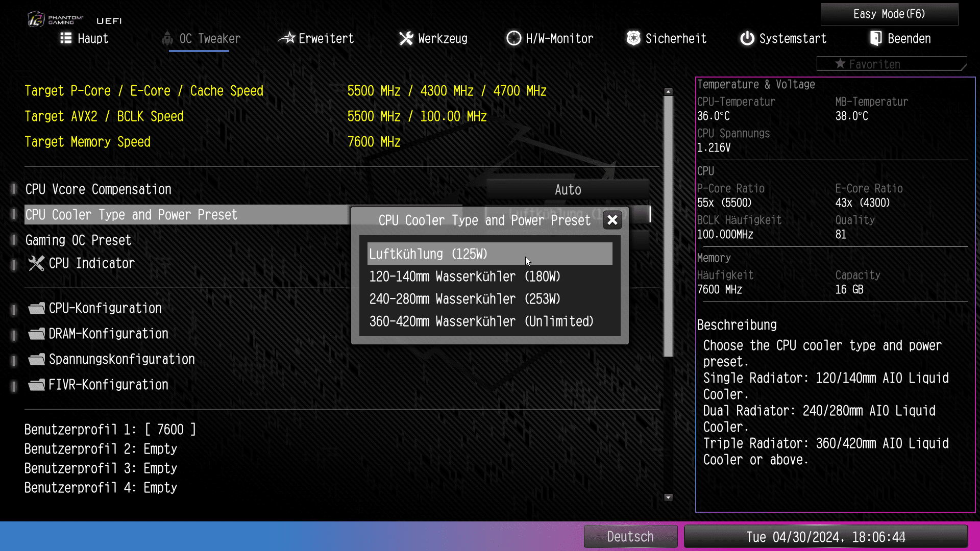Image resolution: width=980 pixels, height=551 pixels.
Task: Open the Werkzeug tab
Action: tap(433, 38)
